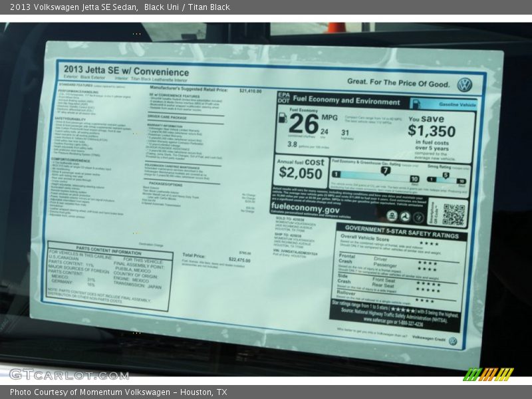Click the last round agency seal before the QR code

coord(419,217)
